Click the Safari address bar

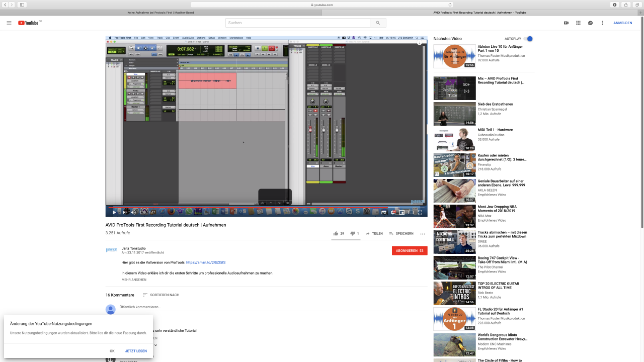coord(322,5)
